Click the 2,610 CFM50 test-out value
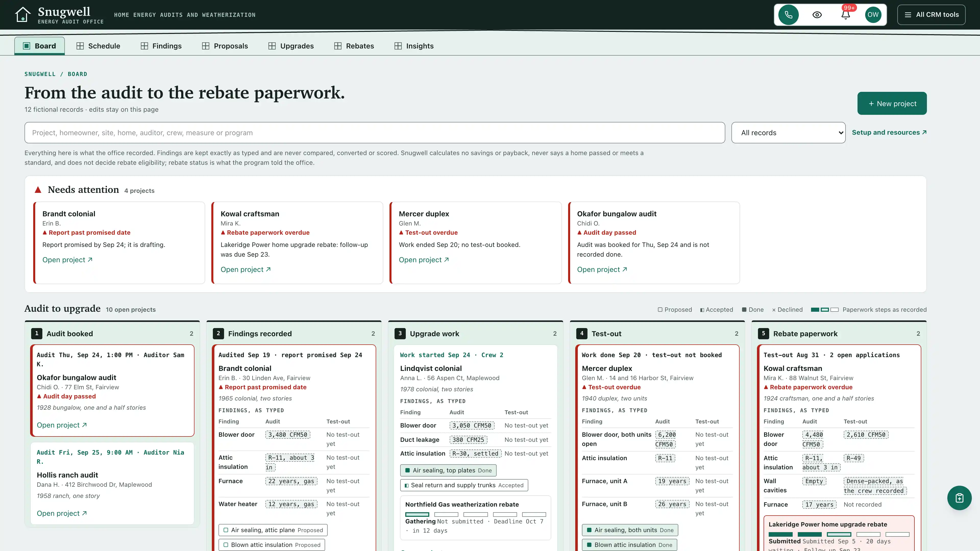 click(866, 435)
